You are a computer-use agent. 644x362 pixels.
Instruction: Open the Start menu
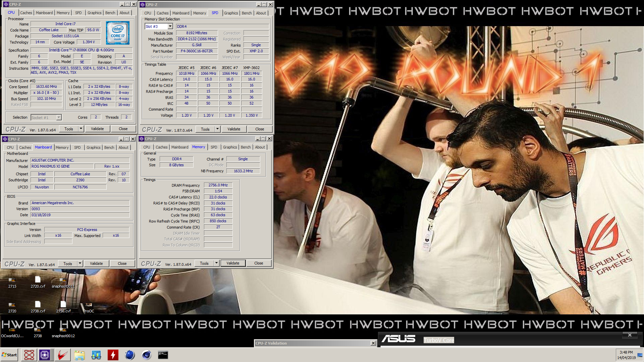(x=9, y=355)
